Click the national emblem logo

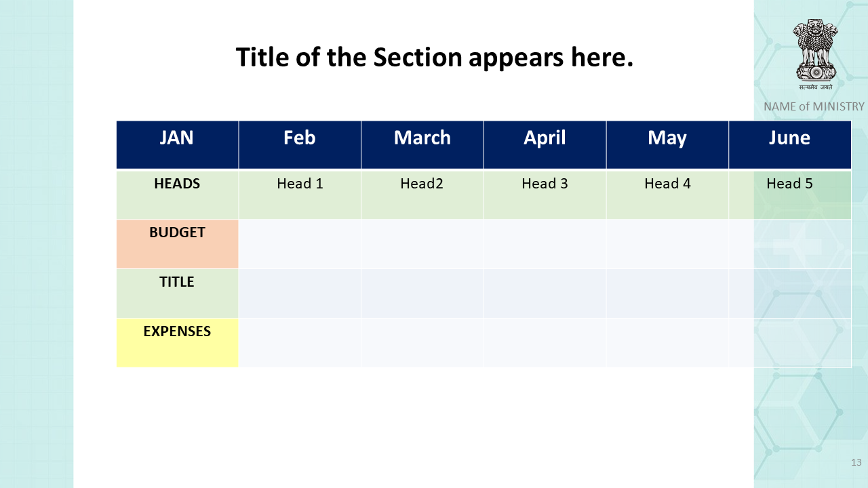[815, 55]
